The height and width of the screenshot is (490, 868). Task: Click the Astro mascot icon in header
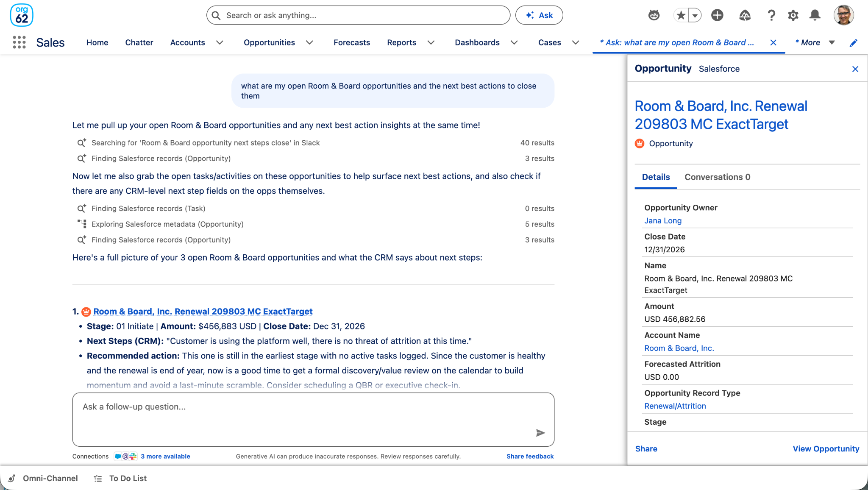pos(654,15)
